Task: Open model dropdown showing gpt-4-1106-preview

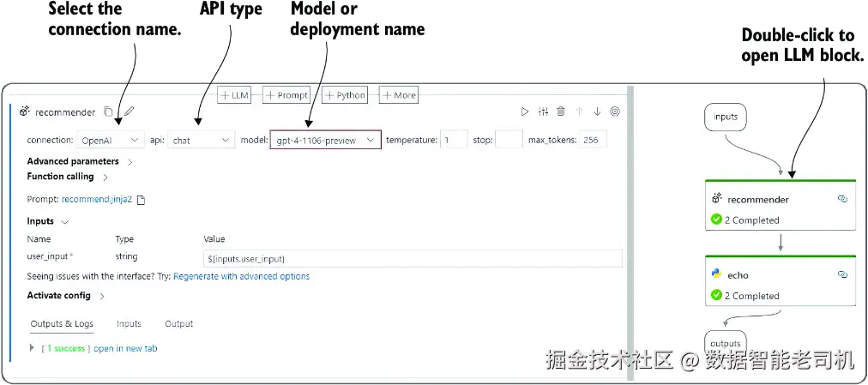Action: (326, 140)
